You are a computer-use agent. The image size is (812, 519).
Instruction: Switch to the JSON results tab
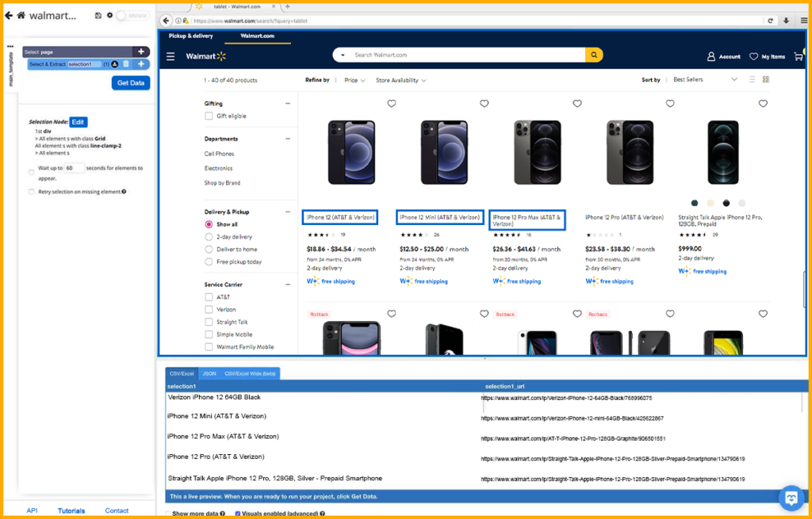[209, 373]
